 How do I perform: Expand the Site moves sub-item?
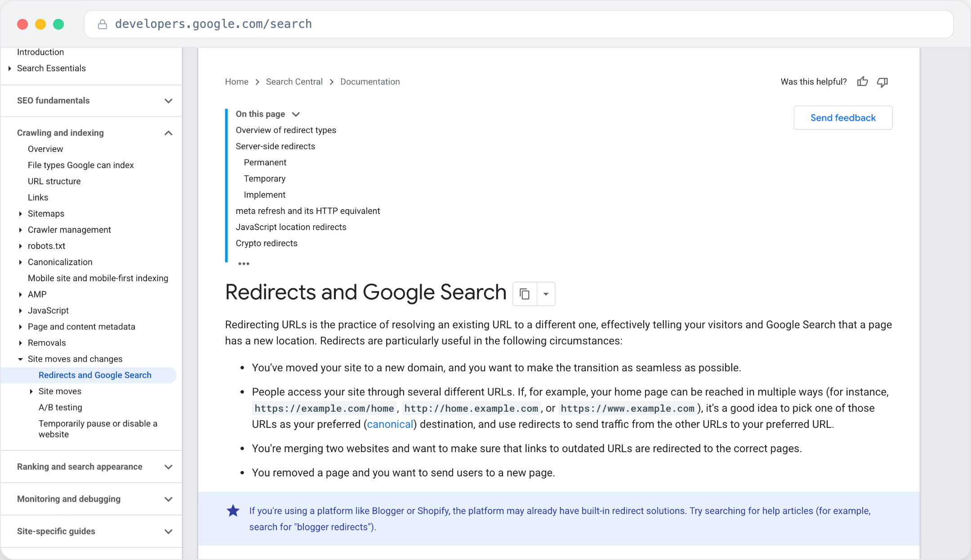tap(31, 392)
